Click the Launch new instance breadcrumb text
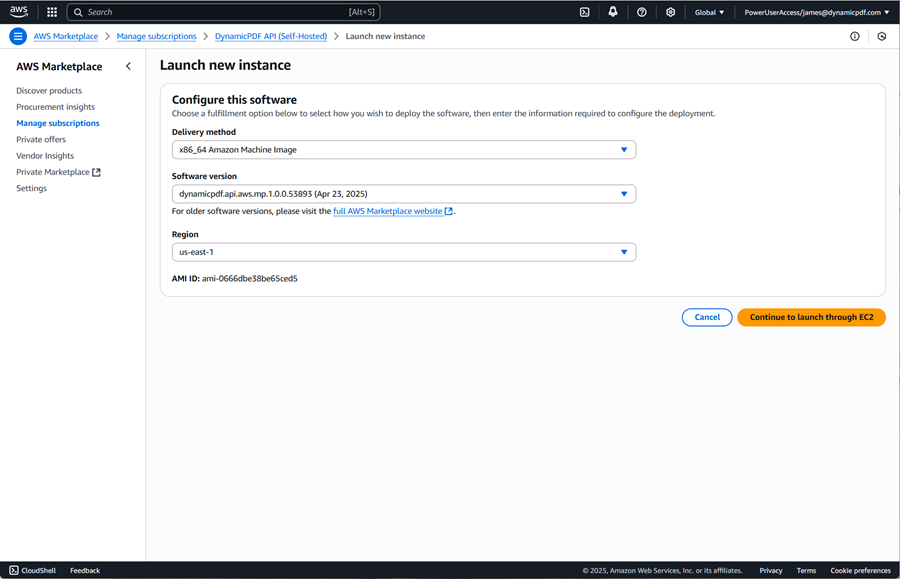 385,36
